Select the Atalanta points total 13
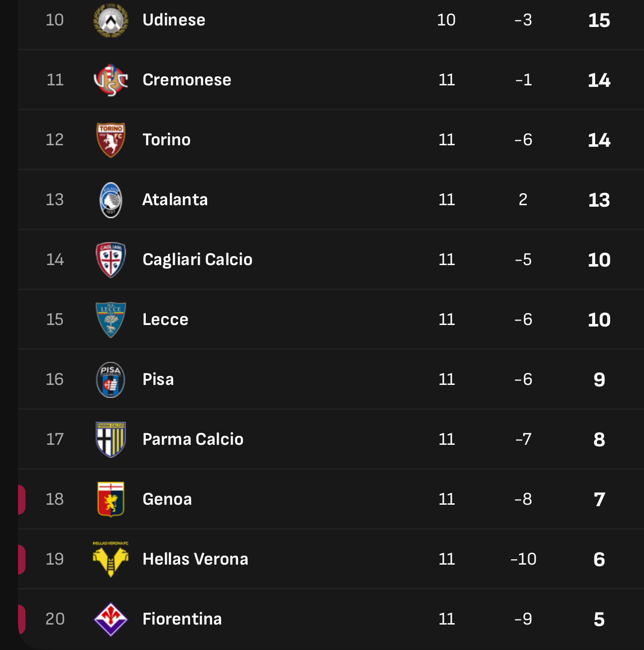This screenshot has width=644, height=650. tap(599, 199)
